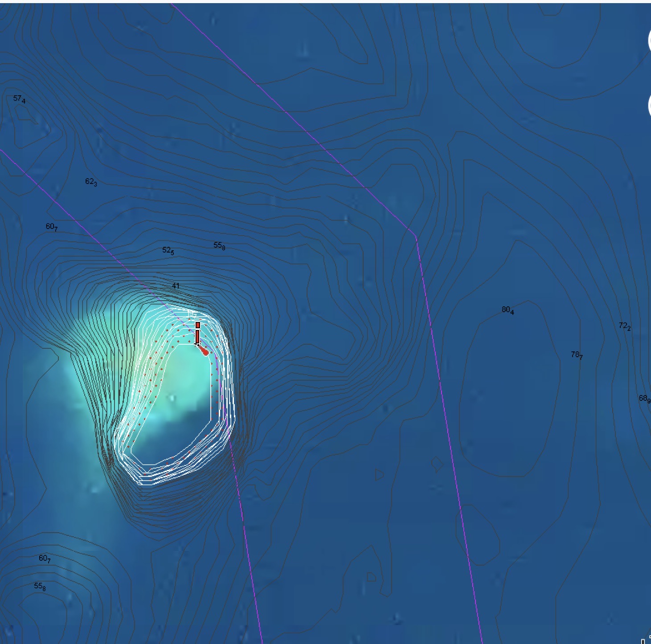Query the 78.7 depth sounding
Viewport: 651px width, 644px height.
[577, 355]
